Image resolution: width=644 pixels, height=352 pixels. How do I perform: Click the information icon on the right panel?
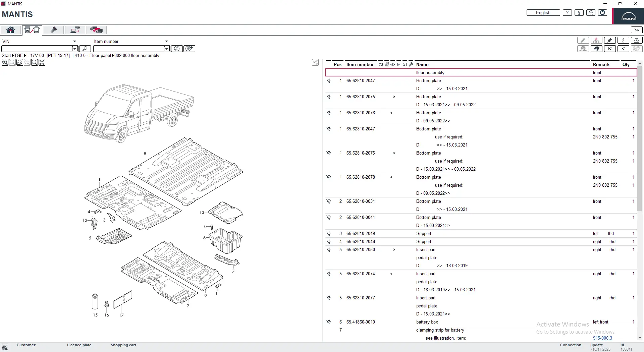(x=623, y=40)
